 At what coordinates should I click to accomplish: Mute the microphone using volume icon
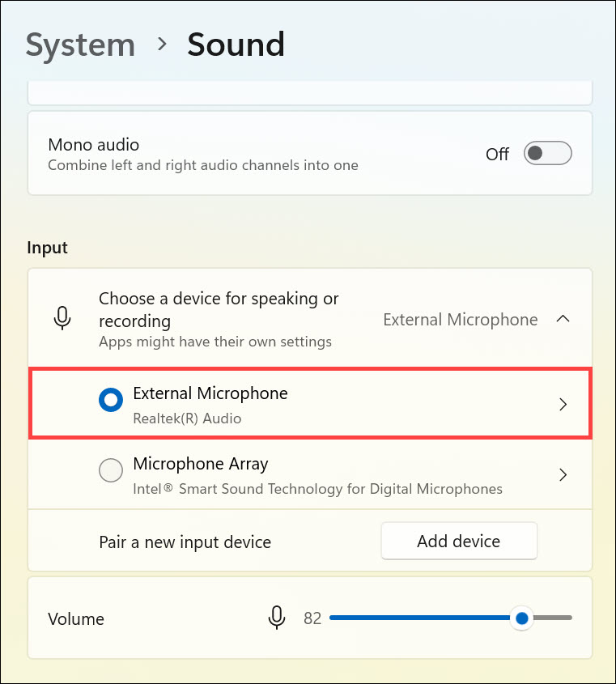pos(277,618)
